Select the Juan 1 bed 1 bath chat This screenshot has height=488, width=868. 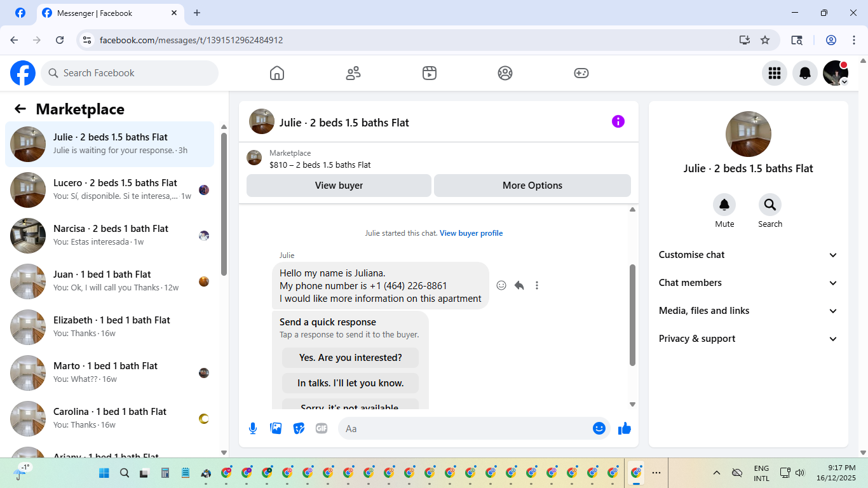pyautogui.click(x=110, y=281)
